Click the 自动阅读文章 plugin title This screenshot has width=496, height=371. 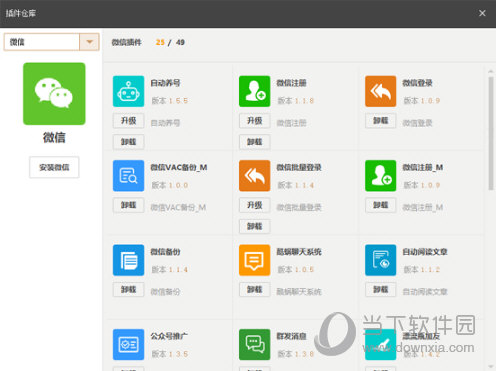click(x=425, y=252)
